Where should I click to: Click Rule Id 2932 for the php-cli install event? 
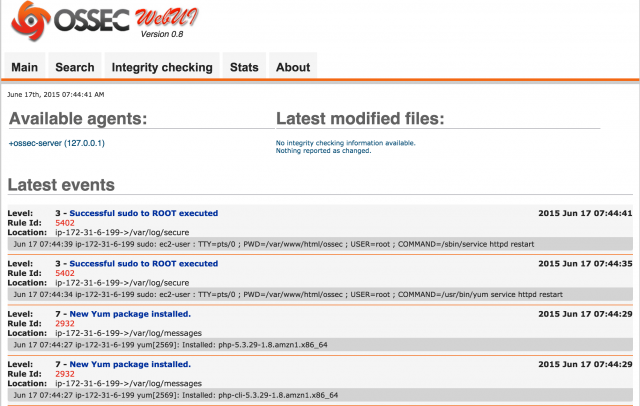pyautogui.click(x=65, y=374)
